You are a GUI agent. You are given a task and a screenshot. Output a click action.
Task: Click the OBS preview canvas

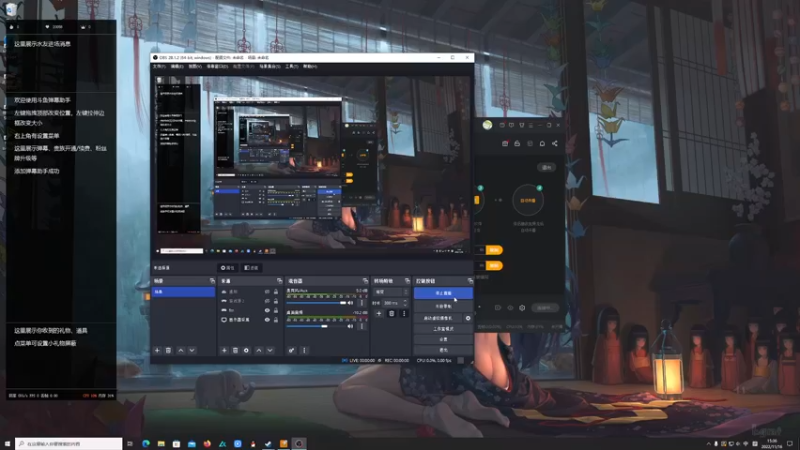(312, 165)
